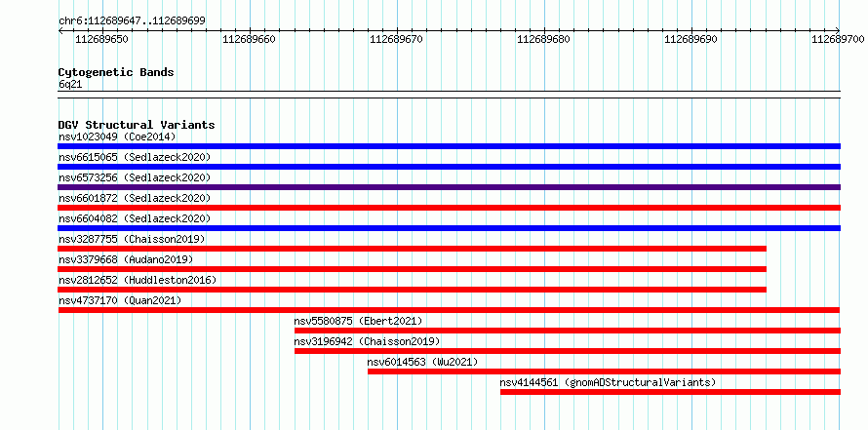
Task: Click nsv3379668 (Audano2019) label
Action: click(x=126, y=259)
